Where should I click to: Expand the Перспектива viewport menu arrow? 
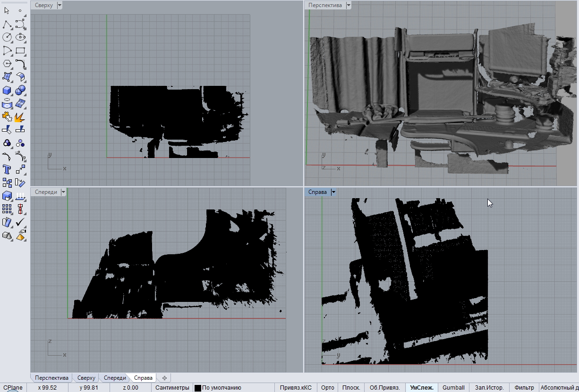(x=349, y=5)
